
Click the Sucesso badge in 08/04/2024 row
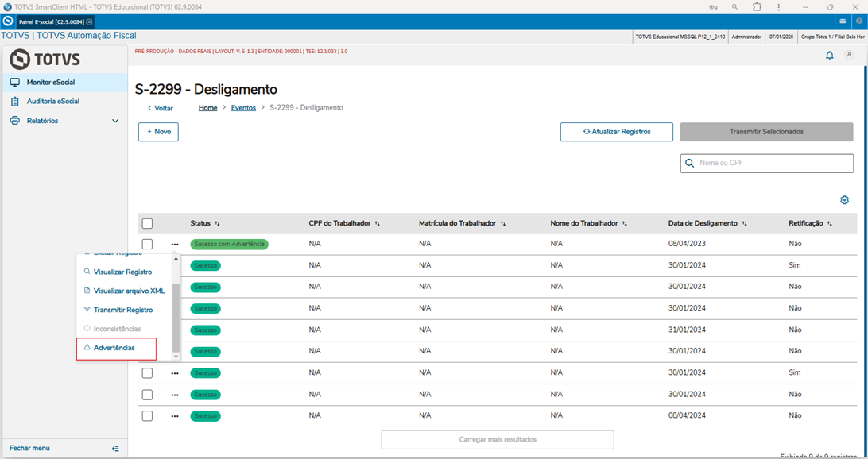205,416
